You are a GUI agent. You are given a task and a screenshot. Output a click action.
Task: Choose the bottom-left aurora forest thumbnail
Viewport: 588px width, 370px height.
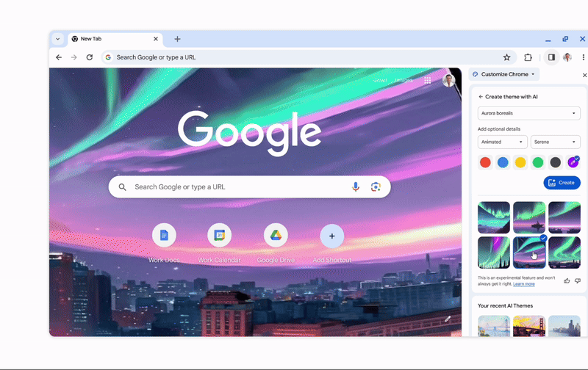494,253
